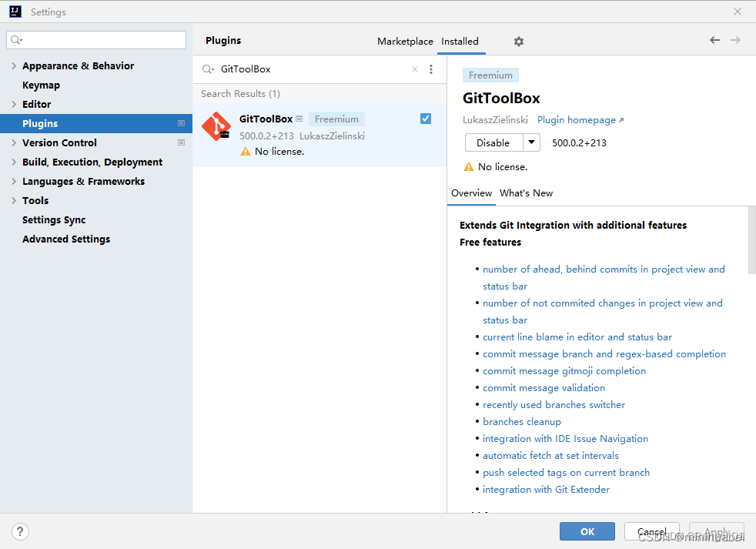Click warning icon in plugin list row
756x549 pixels.
(246, 152)
